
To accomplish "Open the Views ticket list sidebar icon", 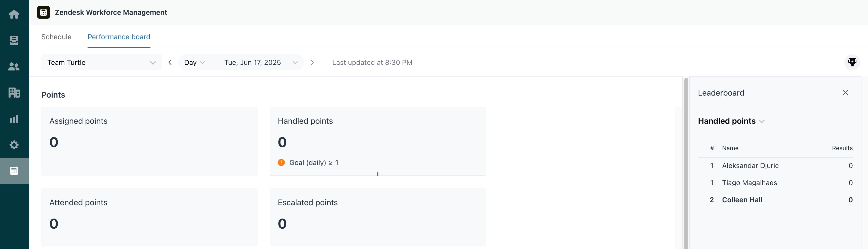I will pyautogui.click(x=14, y=40).
